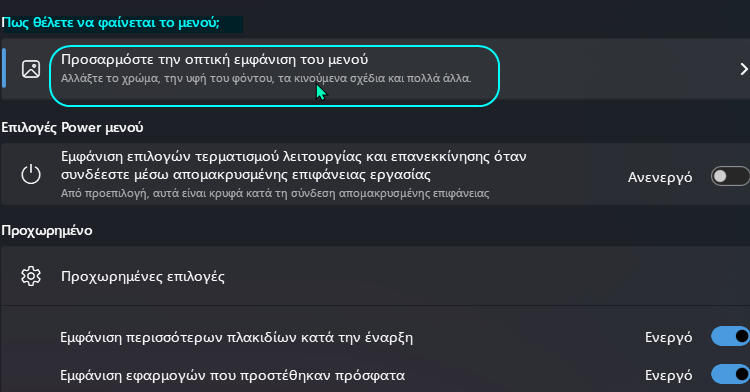Turn off Εμφάνιση εφαρμογών που προστέθηκαν πρόσφατα toggle
750x392 pixels.
point(730,374)
